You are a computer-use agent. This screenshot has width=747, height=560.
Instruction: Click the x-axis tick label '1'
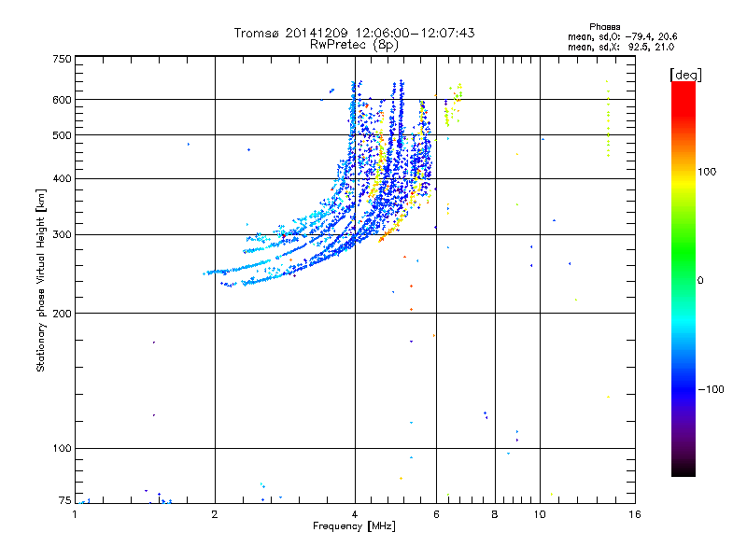coord(75,514)
